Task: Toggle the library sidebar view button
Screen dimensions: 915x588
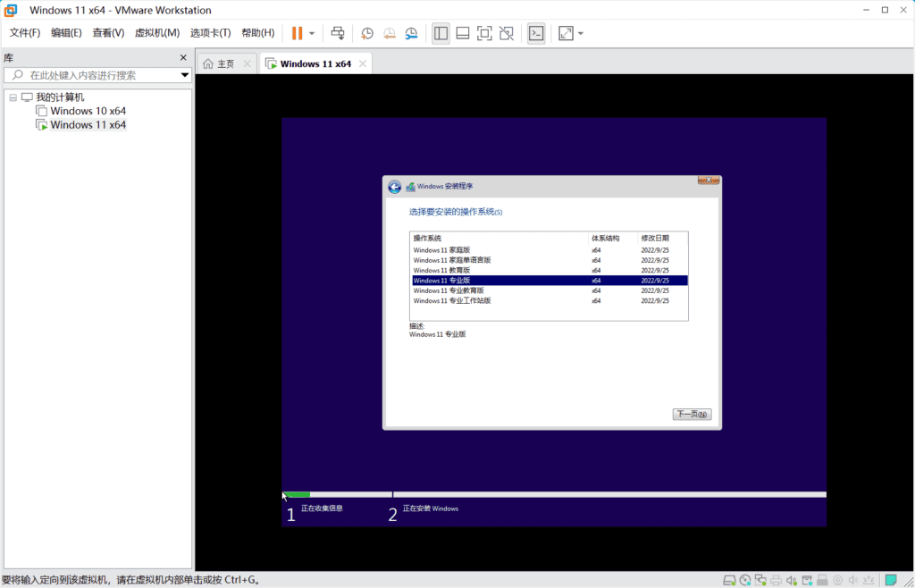Action: 441,33
